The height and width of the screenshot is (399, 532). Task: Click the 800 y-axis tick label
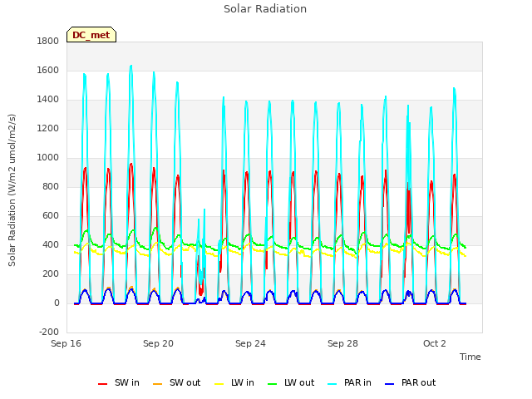(x=51, y=186)
